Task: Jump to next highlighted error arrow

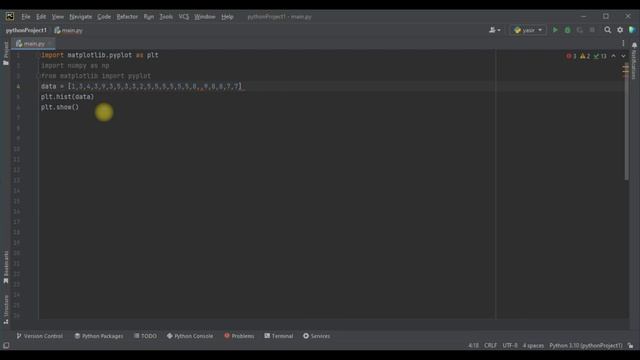Action: (x=623, y=56)
